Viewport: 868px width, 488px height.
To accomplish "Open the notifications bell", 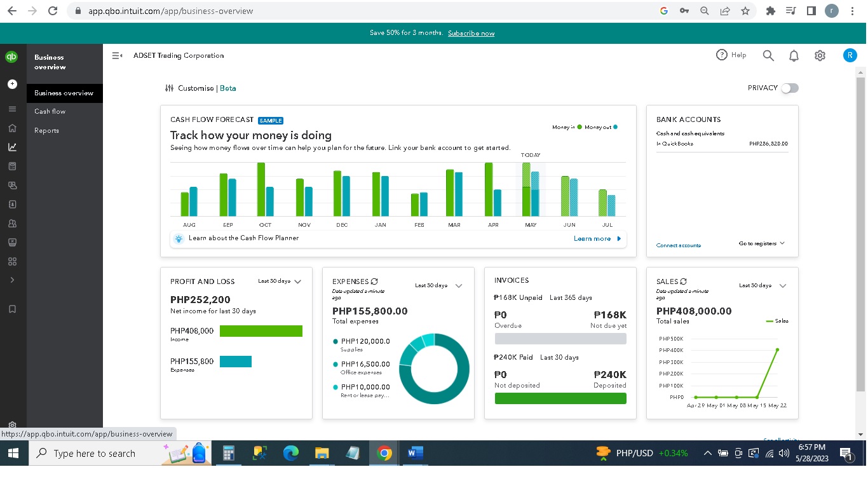I will [x=794, y=56].
